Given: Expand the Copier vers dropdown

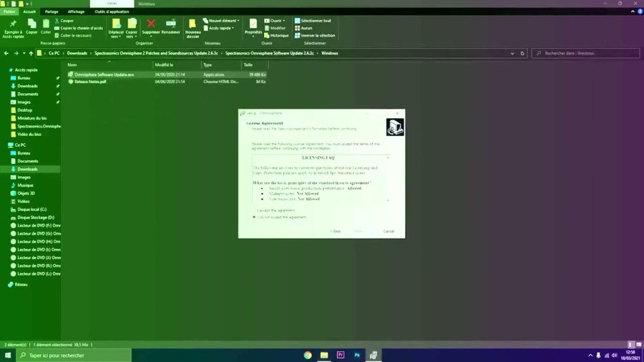Looking at the screenshot, I should (131, 36).
